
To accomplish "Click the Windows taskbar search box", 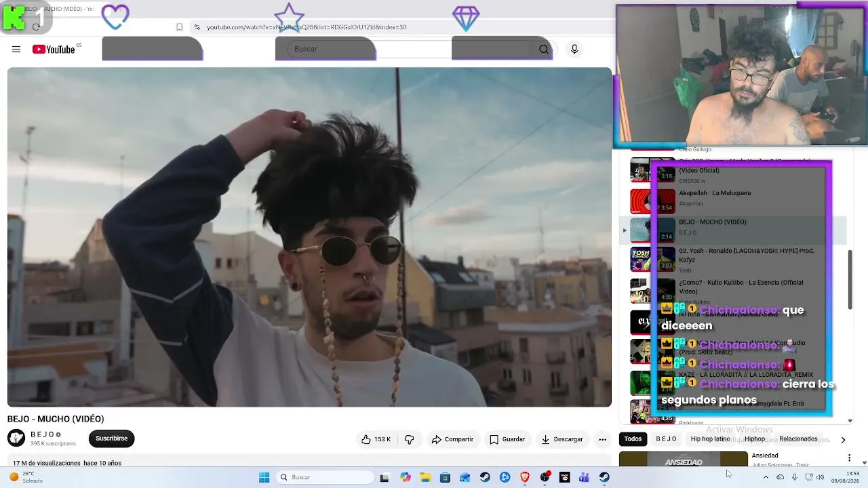I will pos(325,477).
